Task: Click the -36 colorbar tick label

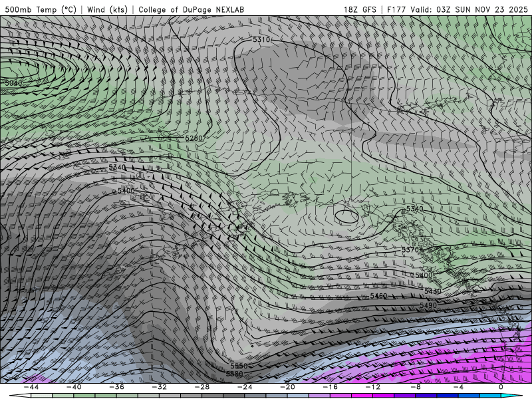Action: (x=116, y=387)
